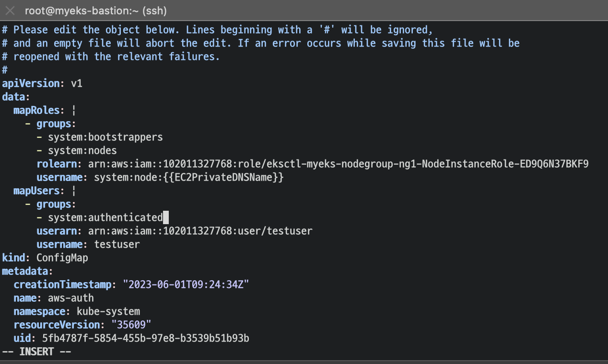Click the metadata key
608x364 pixels.
point(25,271)
